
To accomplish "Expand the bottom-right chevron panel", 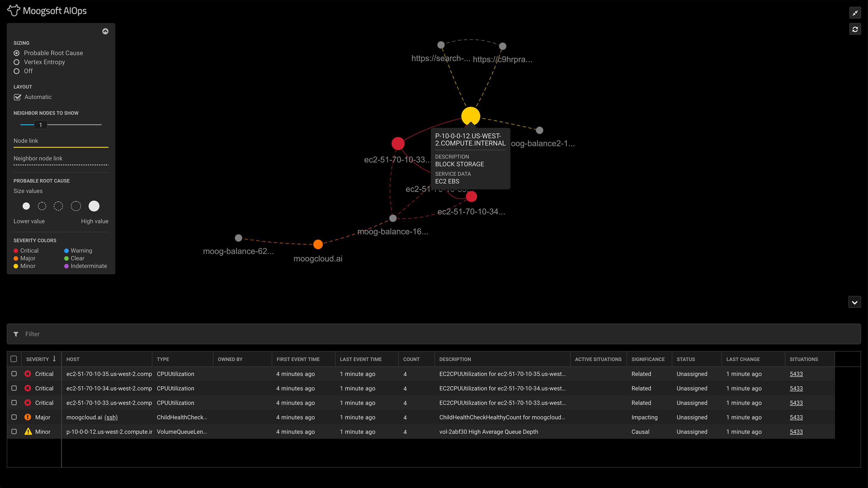I will point(854,302).
